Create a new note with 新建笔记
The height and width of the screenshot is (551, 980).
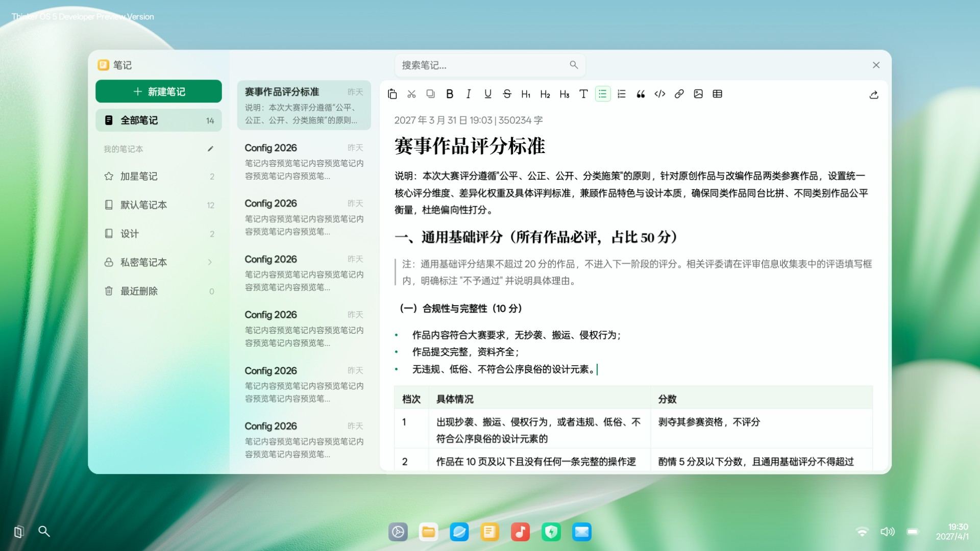click(159, 91)
